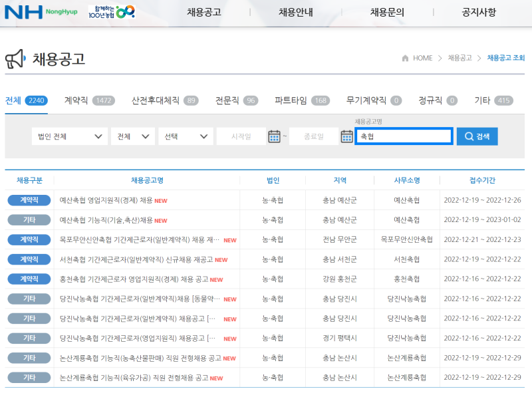The width and height of the screenshot is (532, 393).
Task: Select the 파트타임 tab
Action: (291, 100)
